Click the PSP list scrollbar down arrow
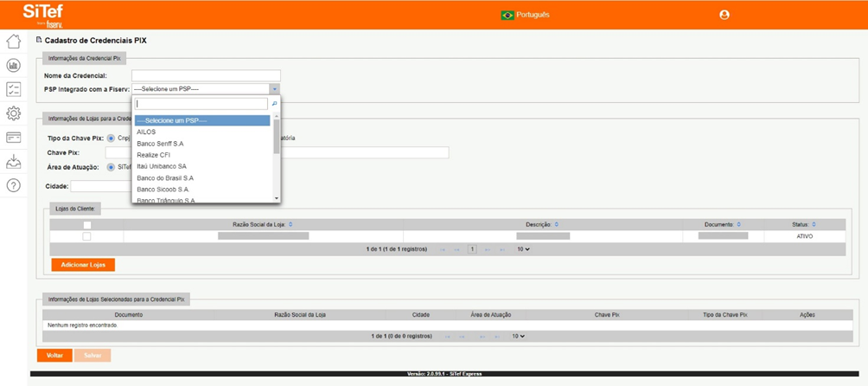The image size is (868, 386). [277, 198]
